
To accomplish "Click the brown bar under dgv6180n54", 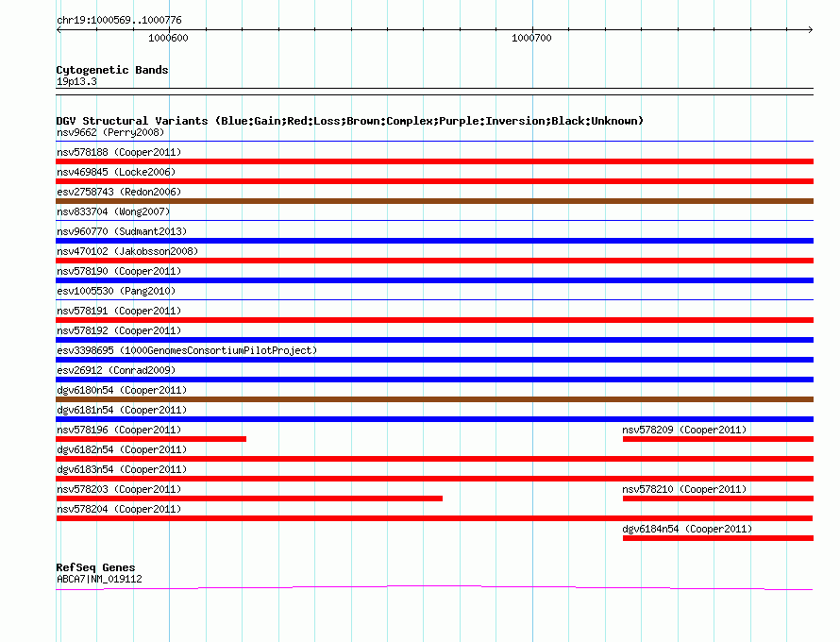I will [x=434, y=399].
